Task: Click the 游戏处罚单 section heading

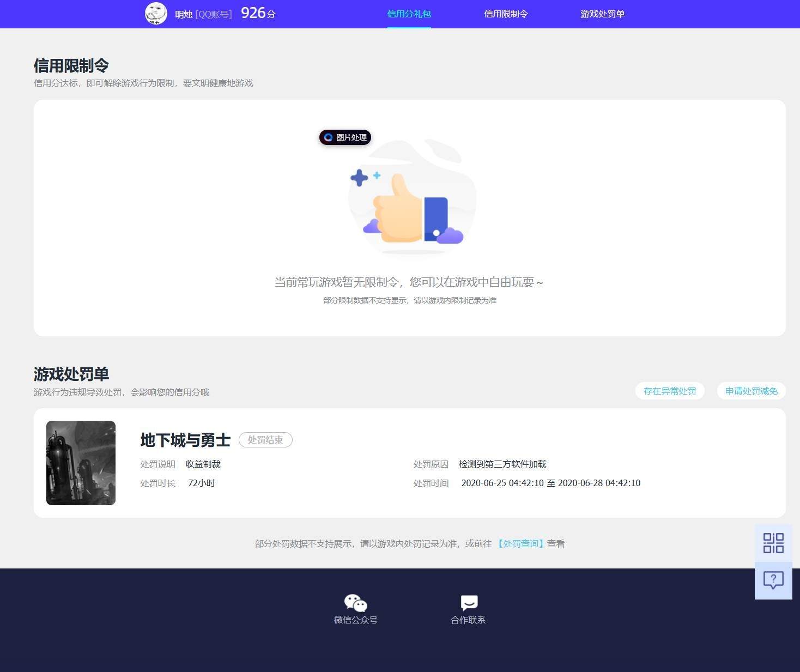Action: pos(71,374)
